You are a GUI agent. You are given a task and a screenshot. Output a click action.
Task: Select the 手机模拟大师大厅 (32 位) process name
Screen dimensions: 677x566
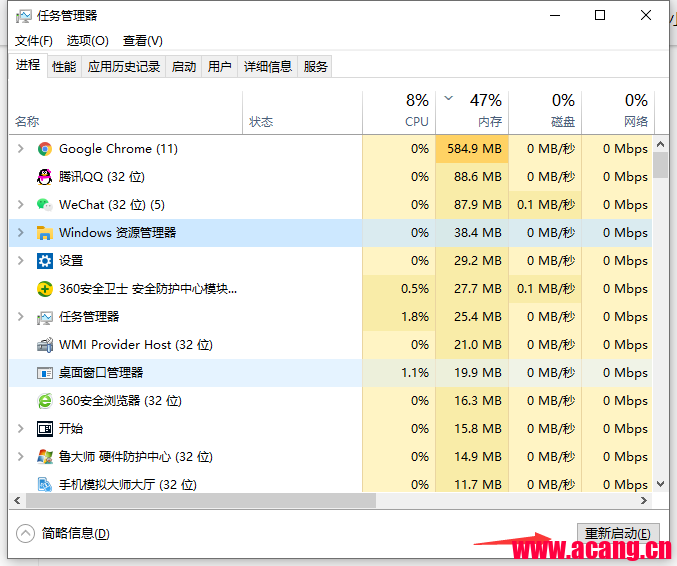128,484
